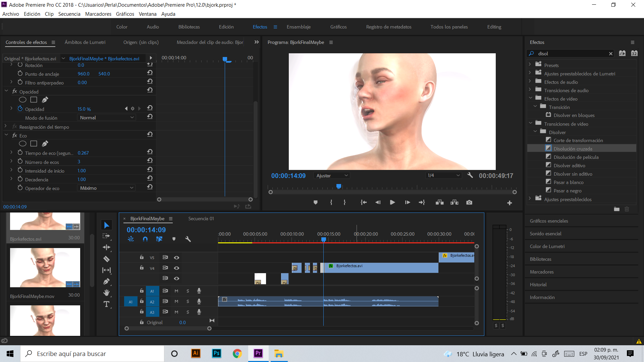This screenshot has height=362, width=644.
Task: Click Mark In bracket icon
Action: point(331,202)
